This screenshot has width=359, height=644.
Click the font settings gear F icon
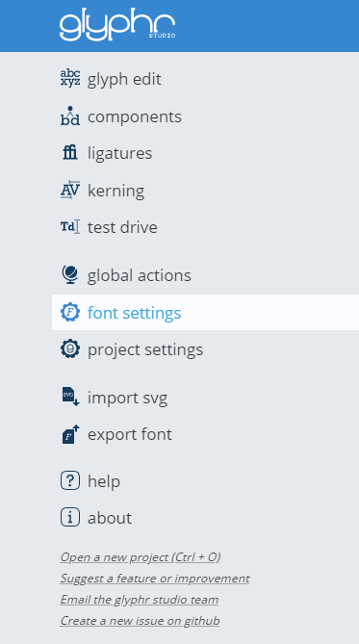[70, 312]
